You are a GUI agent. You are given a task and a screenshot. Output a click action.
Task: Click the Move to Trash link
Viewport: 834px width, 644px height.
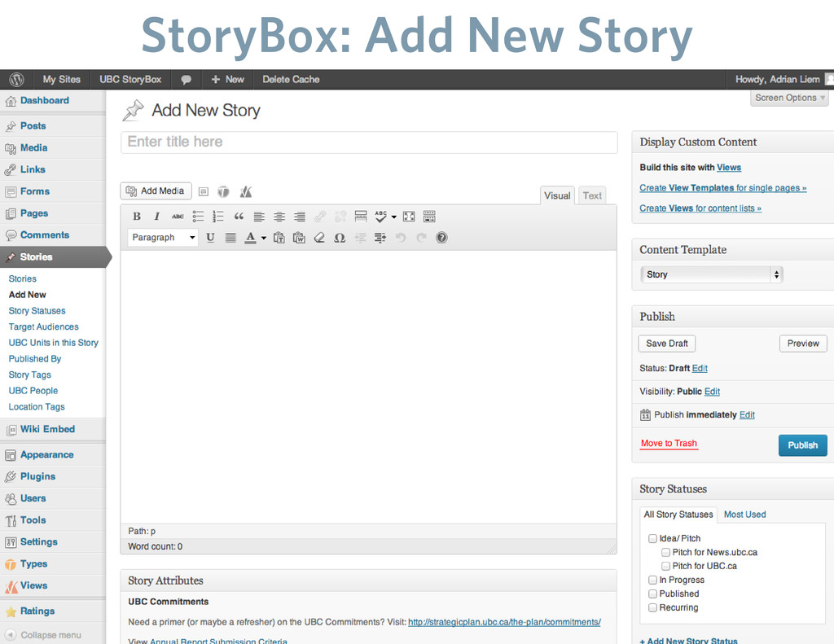click(669, 444)
